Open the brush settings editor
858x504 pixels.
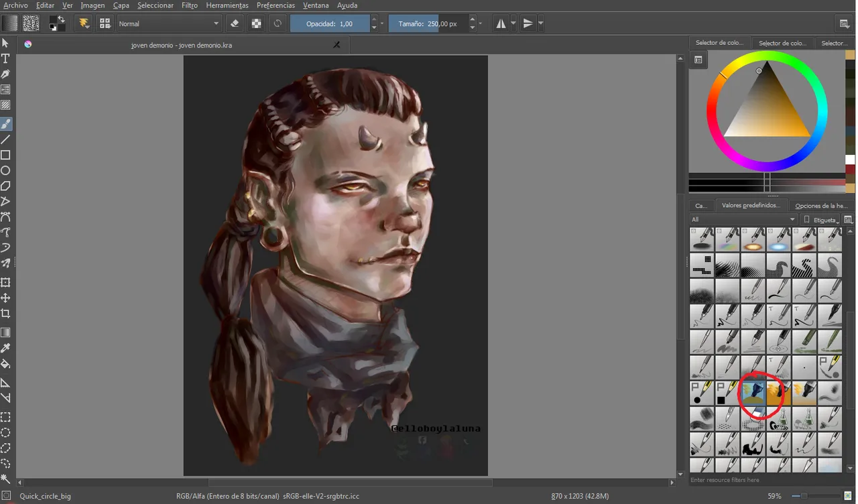(x=84, y=23)
